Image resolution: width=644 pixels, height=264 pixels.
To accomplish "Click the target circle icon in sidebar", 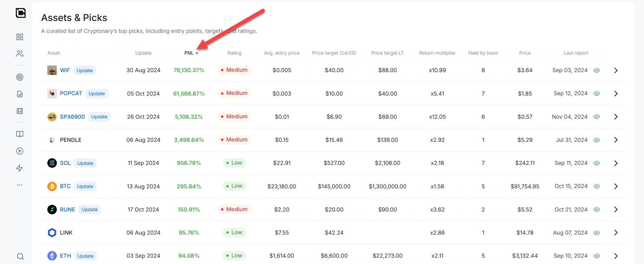I will [20, 77].
